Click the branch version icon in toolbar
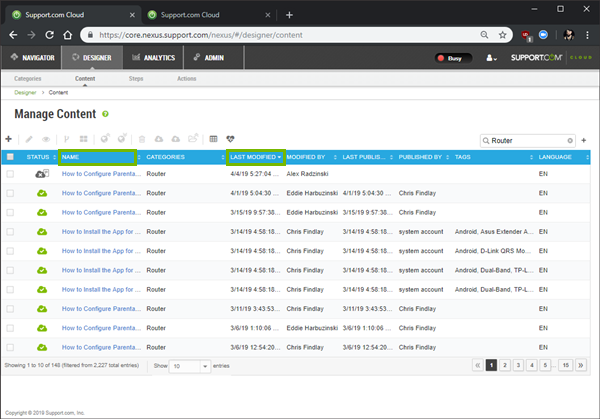Screen dimensions: 600x419 [x=66, y=139]
